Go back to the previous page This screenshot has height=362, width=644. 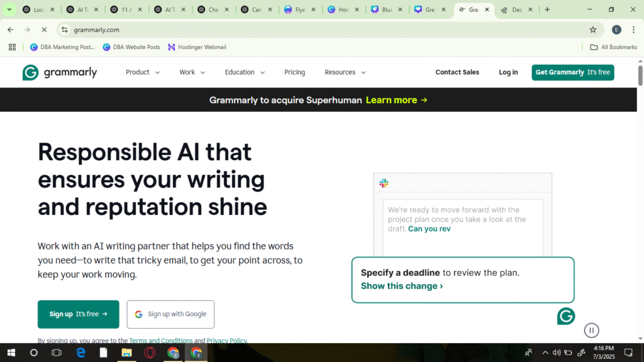[x=10, y=30]
